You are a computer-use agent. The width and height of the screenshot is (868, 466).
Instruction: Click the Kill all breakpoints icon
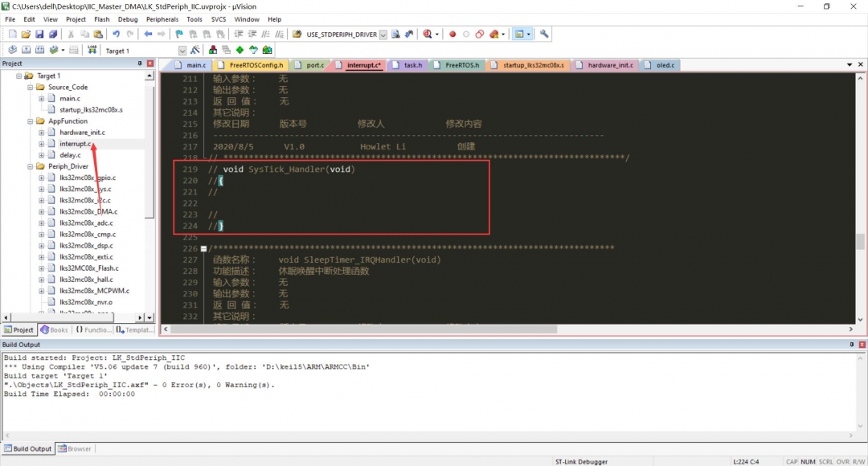click(x=493, y=35)
